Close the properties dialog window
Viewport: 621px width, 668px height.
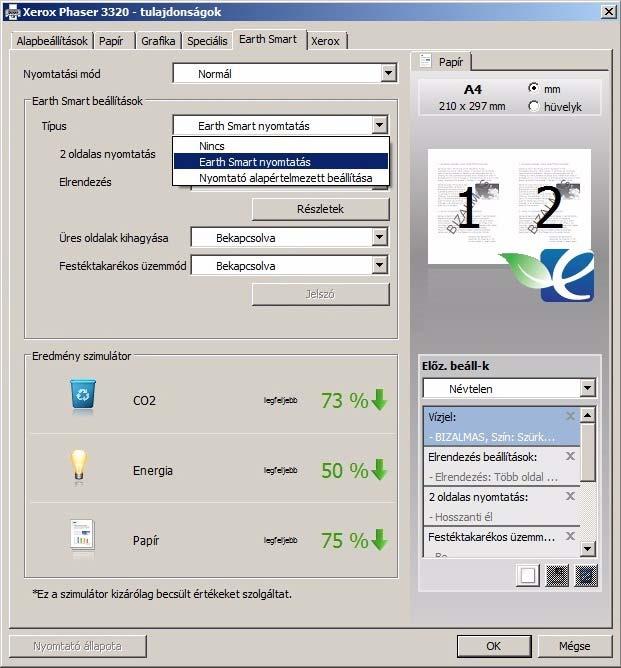[x=609, y=12]
